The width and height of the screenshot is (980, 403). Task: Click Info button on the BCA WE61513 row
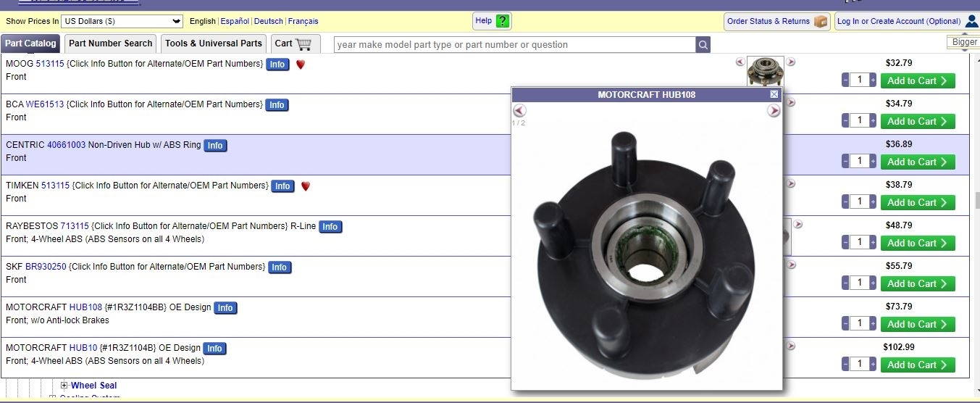tap(277, 105)
